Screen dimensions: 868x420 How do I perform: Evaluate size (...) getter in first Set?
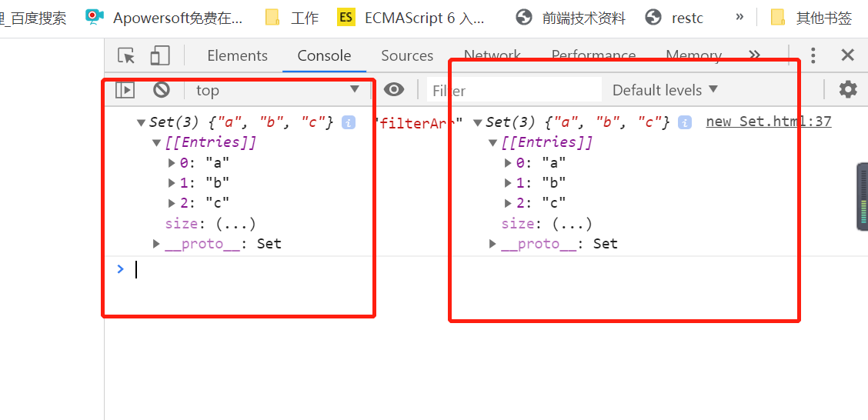tap(235, 224)
